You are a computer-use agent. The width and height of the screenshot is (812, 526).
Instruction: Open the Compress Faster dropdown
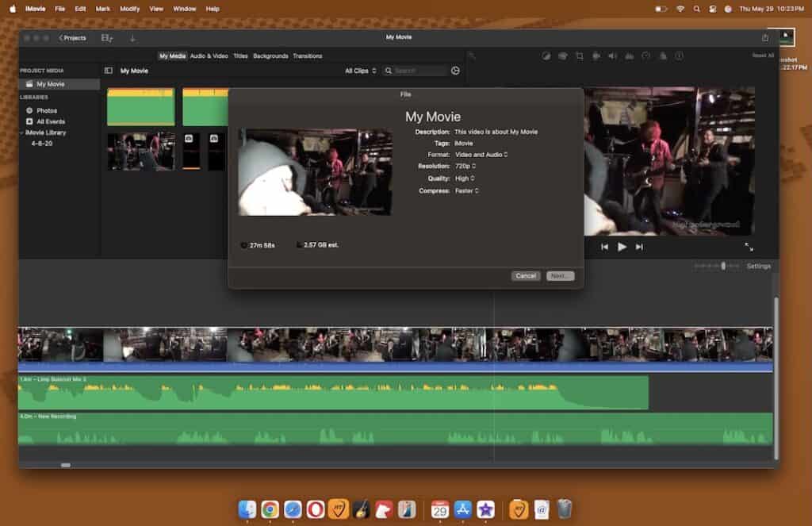click(x=467, y=191)
